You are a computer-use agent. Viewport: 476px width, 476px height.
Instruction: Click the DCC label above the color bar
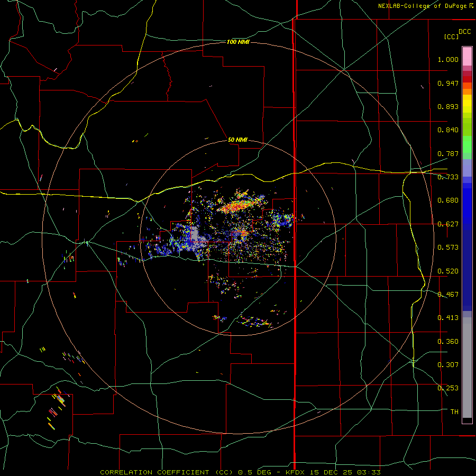pos(464,32)
